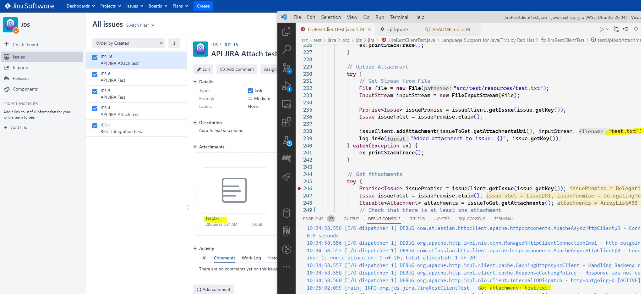This screenshot has height=294, width=644.
Task: Click the Jira Software logo
Action: coord(29,6)
